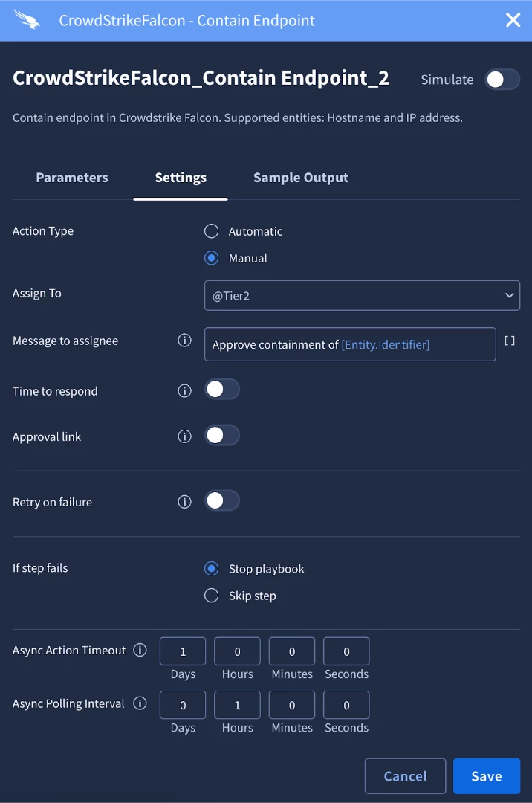Open the Settings tab

coord(181,178)
